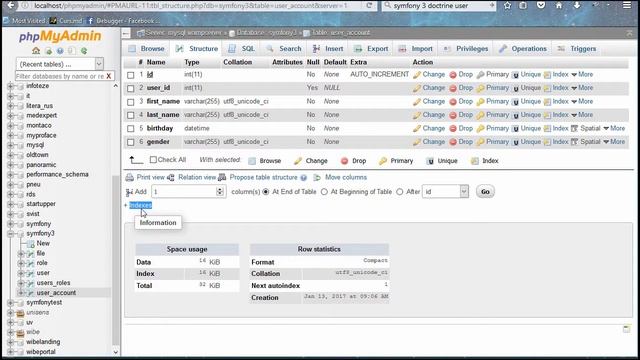Check the checkbox for id column
Viewport: 640px width, 360px height.
click(131, 75)
